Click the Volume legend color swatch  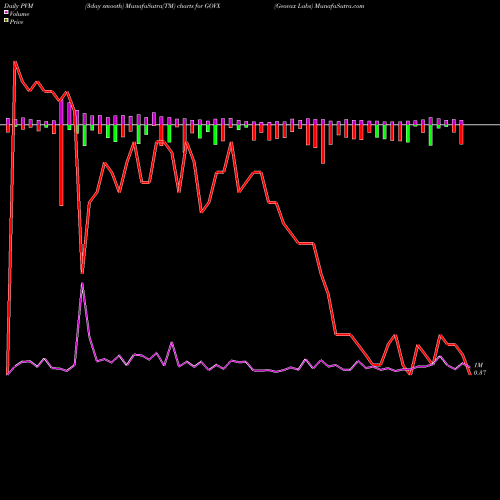pyautogui.click(x=6, y=12)
